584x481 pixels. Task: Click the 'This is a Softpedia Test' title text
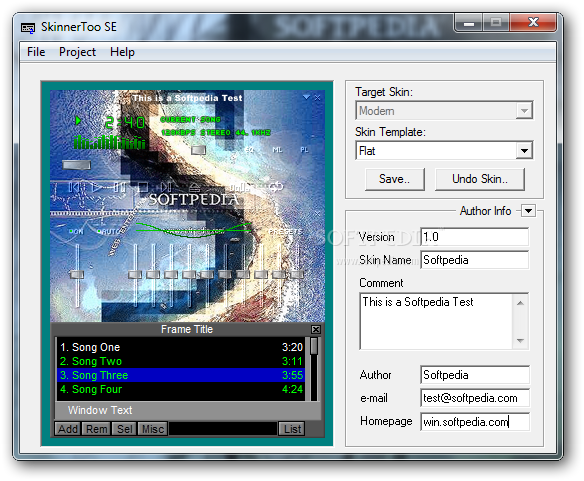[x=187, y=98]
